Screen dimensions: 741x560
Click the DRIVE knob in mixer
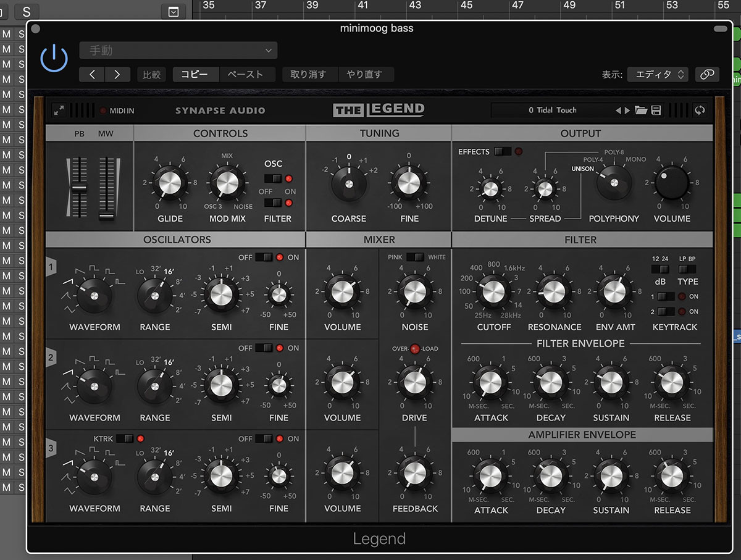point(415,382)
